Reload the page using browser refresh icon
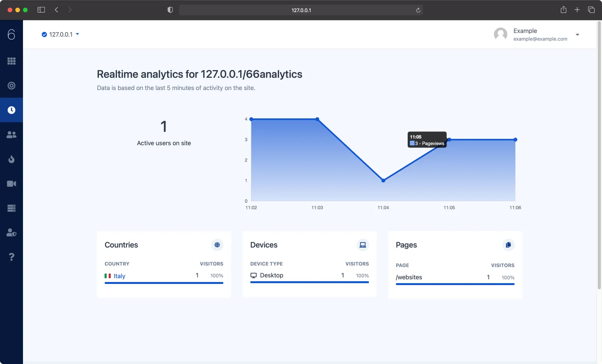The image size is (602, 364). [418, 10]
